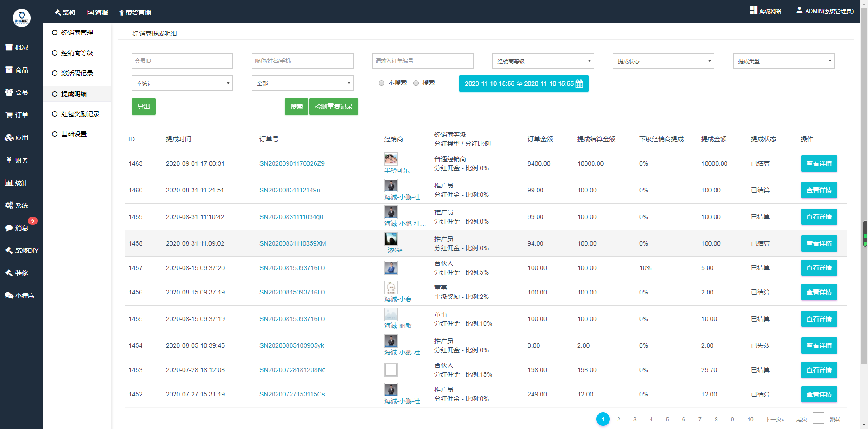Click the 会员ID input field
Screen dimensions: 868x429
182,61
